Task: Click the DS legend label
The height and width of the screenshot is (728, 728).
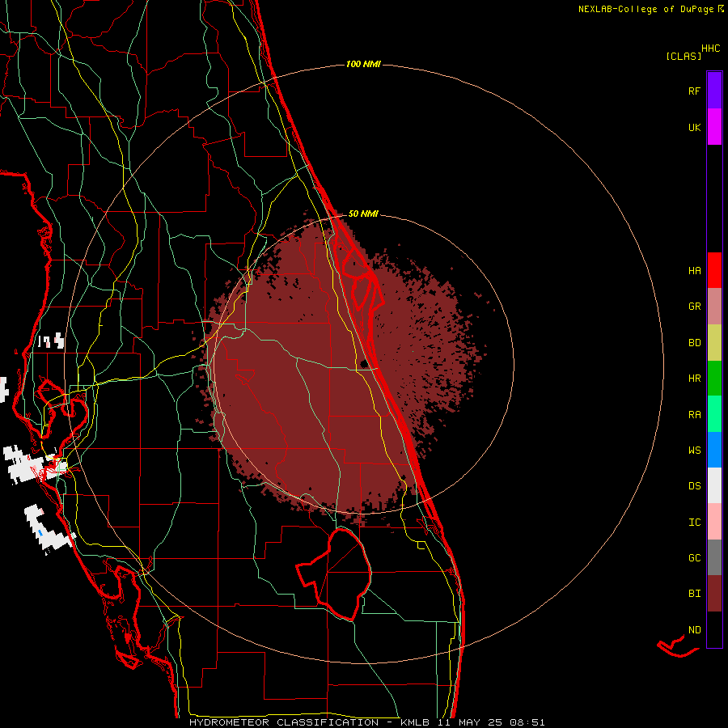Action: coord(694,486)
